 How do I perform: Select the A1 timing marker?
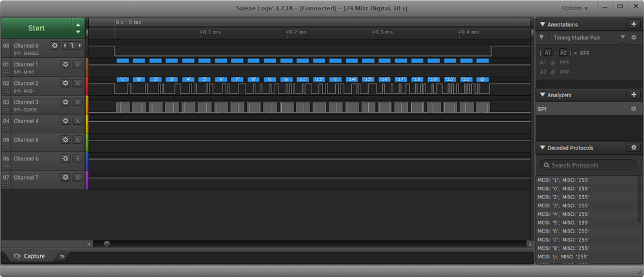[548, 53]
